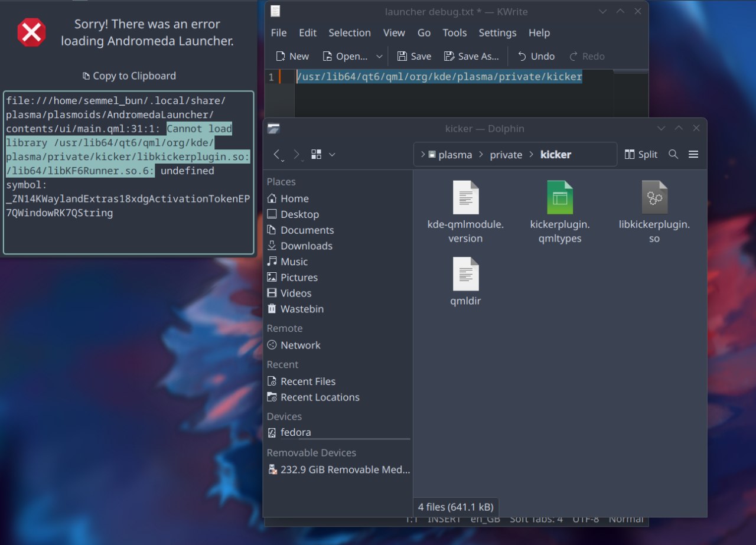Open File menu in KWrite
The height and width of the screenshot is (545, 756).
pyautogui.click(x=279, y=33)
